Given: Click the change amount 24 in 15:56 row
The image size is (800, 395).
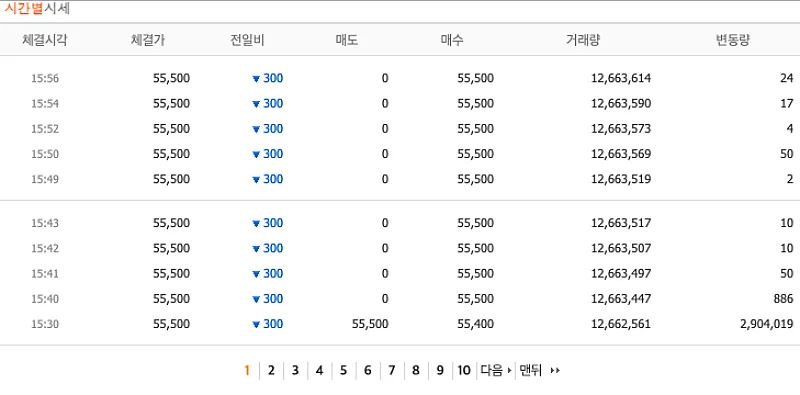Looking at the screenshot, I should coord(787,79).
